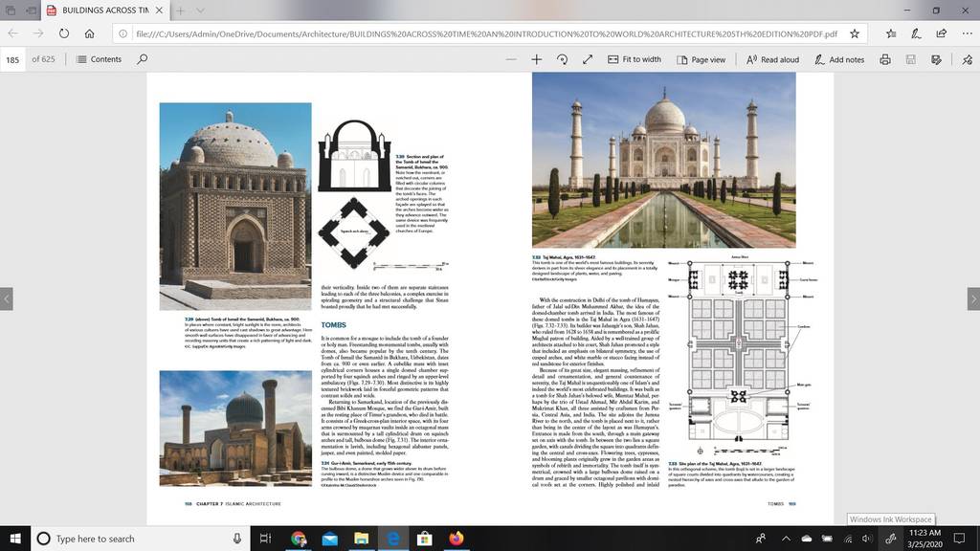Print the PDF document

pos(885,59)
